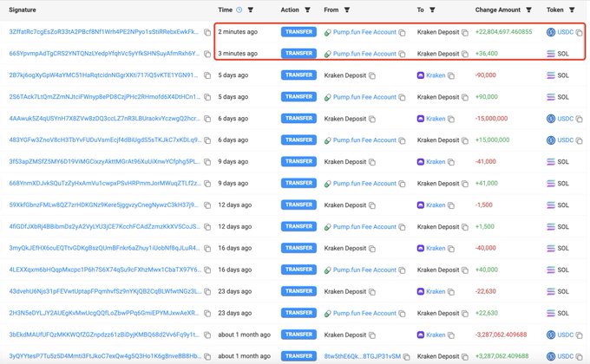Image resolution: width=590 pixels, height=364 pixels.
Task: Open transaction 483YGFw3ZnoV8cH3TbYvFUDuVsm
Action: click(x=105, y=140)
